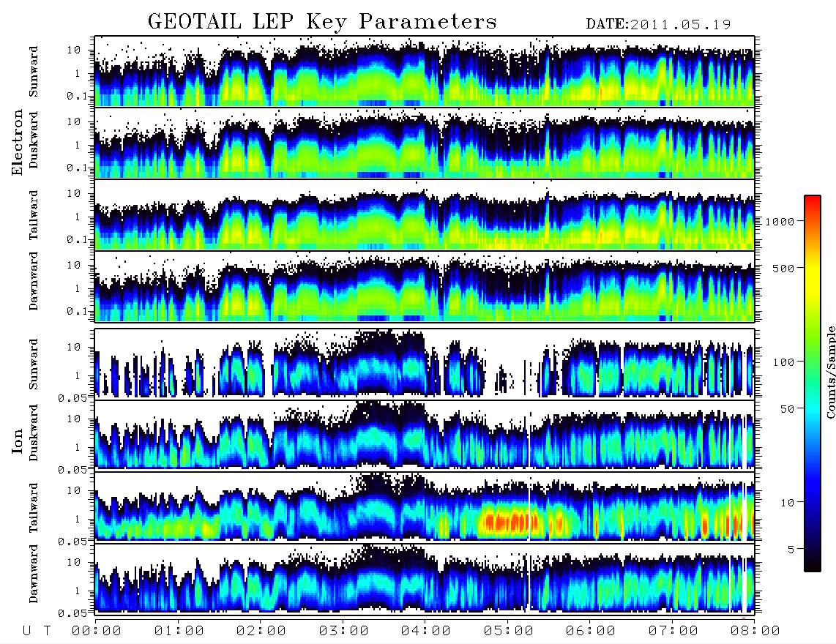Click the 03:00 time axis label
The width and height of the screenshot is (836, 644).
(x=343, y=632)
